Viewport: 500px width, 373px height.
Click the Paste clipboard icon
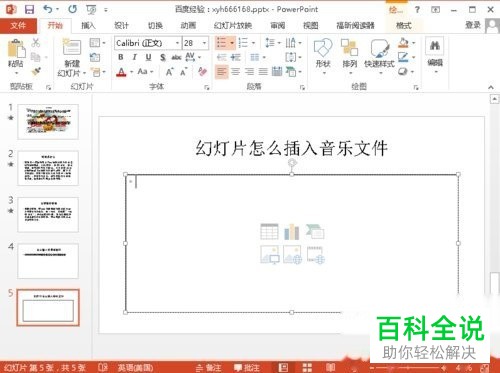[16, 49]
